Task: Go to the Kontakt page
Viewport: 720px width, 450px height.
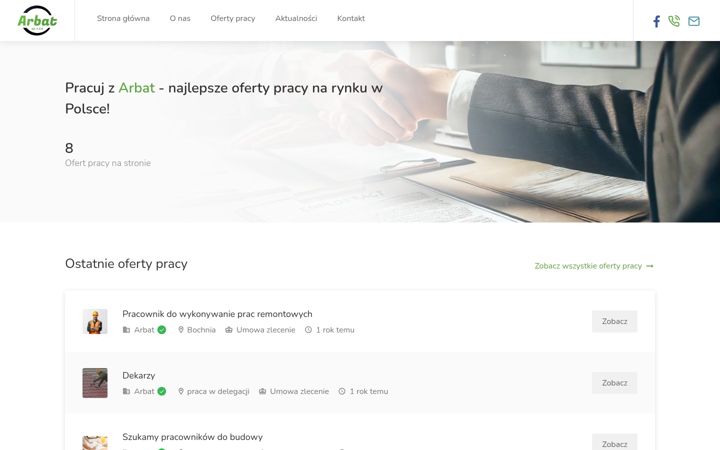Action: pyautogui.click(x=351, y=18)
